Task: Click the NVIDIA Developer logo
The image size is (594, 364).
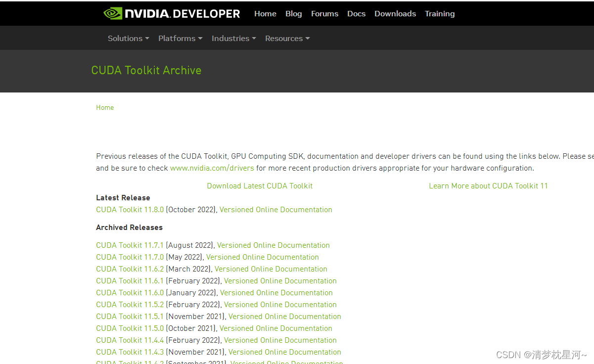Action: click(172, 13)
